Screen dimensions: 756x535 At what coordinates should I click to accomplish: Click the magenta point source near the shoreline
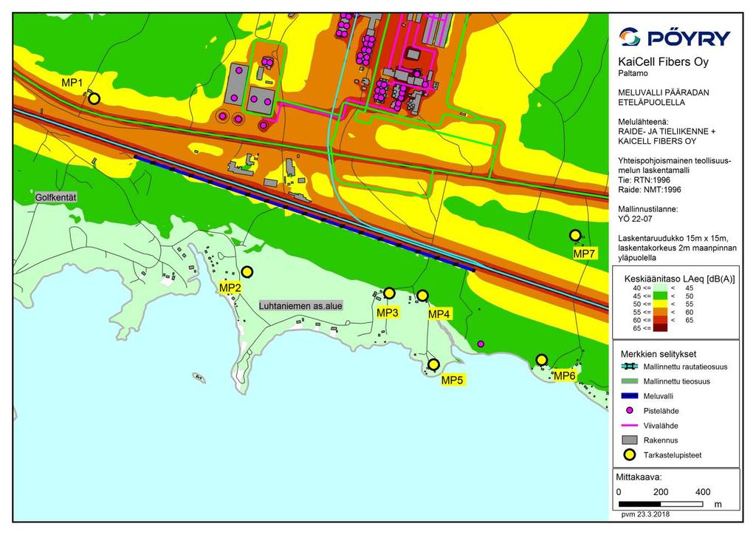click(x=480, y=344)
